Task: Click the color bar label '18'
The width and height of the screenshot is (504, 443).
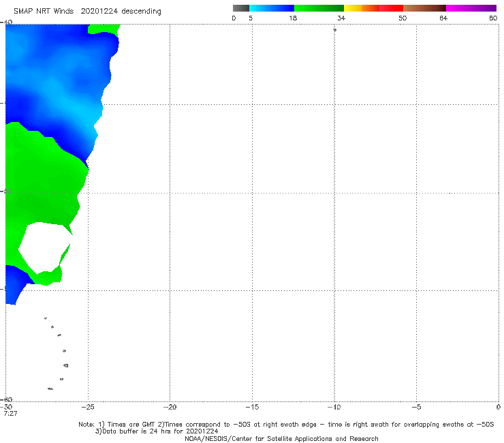Action: point(293,18)
